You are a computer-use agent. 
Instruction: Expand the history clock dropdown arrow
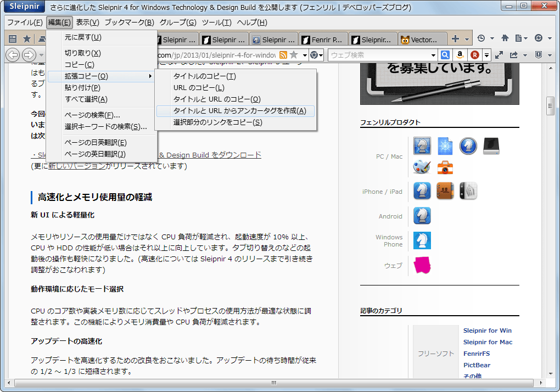pyautogui.click(x=492, y=38)
